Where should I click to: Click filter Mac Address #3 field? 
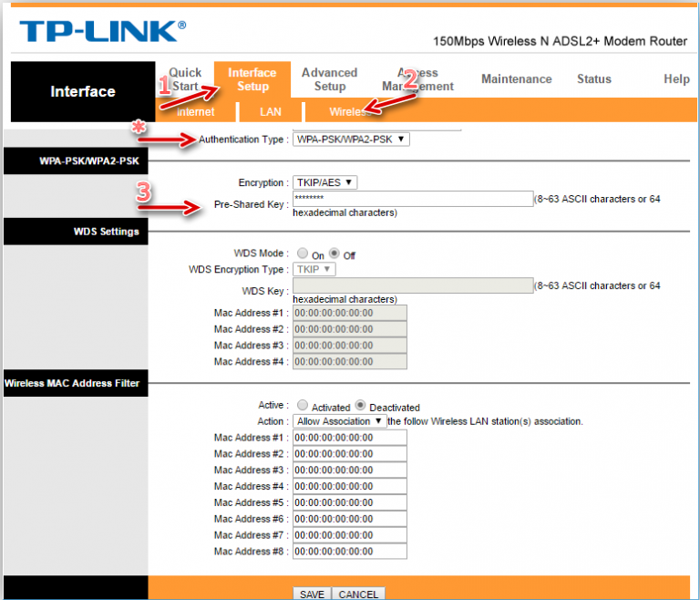coord(350,470)
